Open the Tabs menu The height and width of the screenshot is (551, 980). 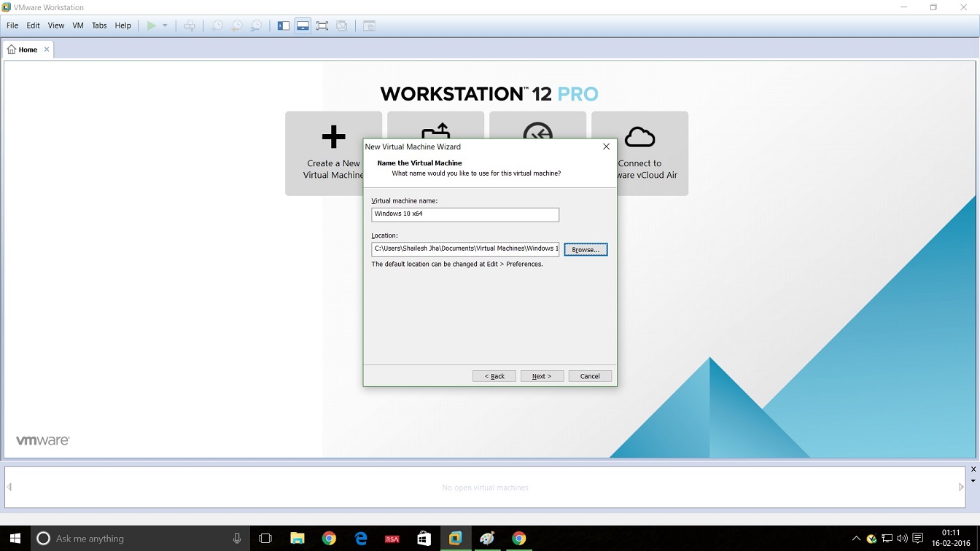pyautogui.click(x=99, y=26)
